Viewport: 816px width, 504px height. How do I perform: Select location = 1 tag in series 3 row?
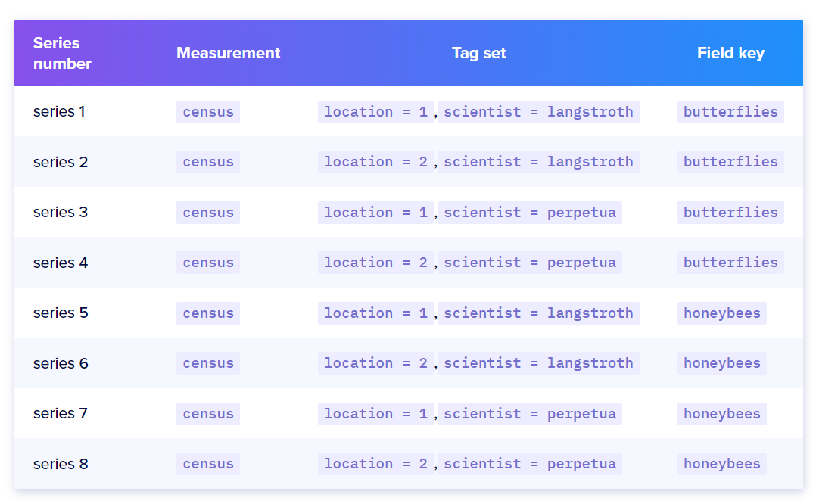coord(375,213)
